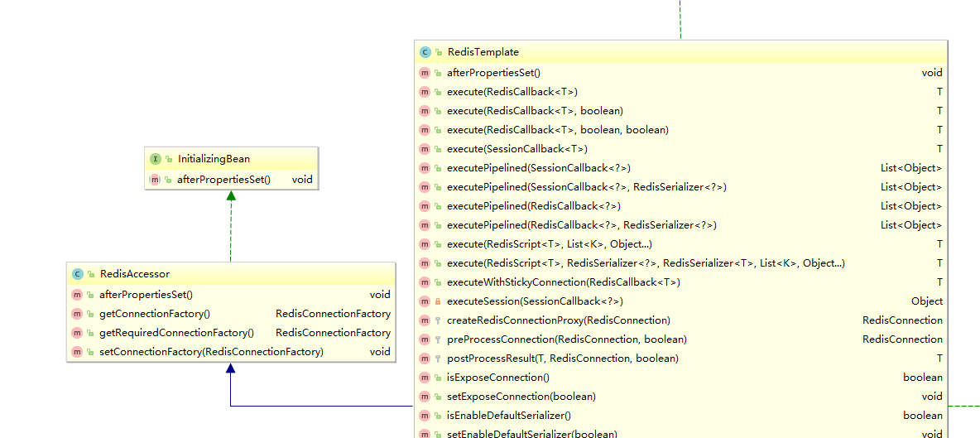Screen dimensions: 980x438
Task: Click method icon beside execute(SessionCallback<T>)
Action: tap(425, 149)
